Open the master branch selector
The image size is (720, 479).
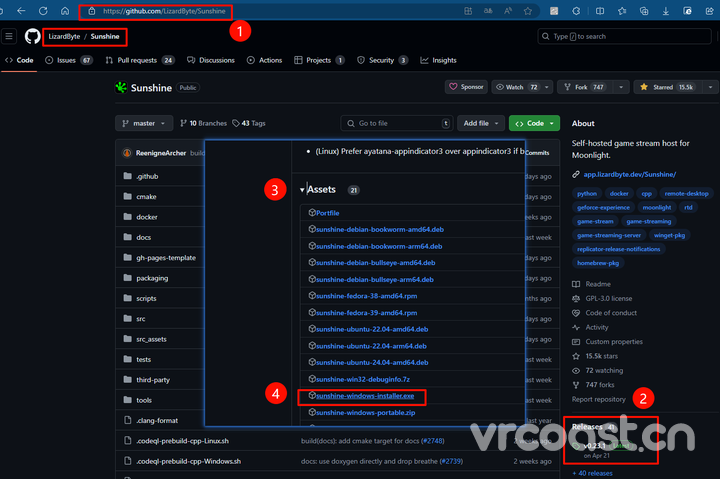tap(144, 123)
